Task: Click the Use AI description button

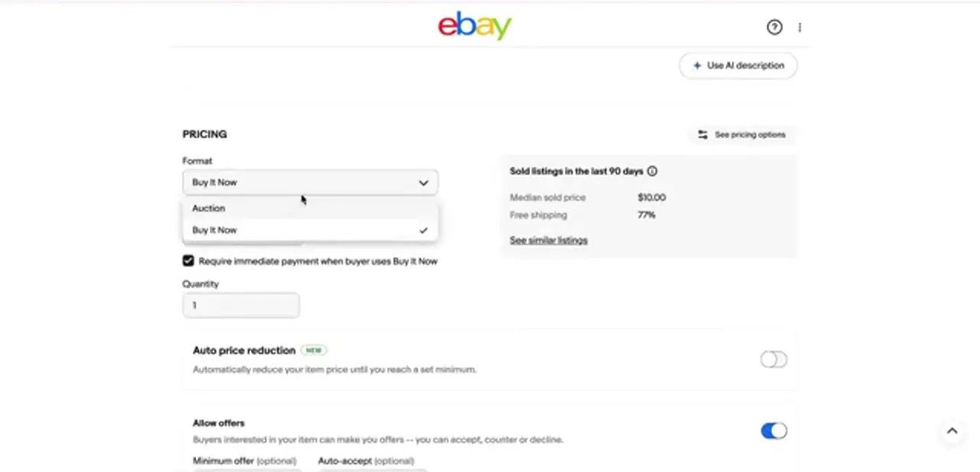Action: pyautogui.click(x=738, y=66)
